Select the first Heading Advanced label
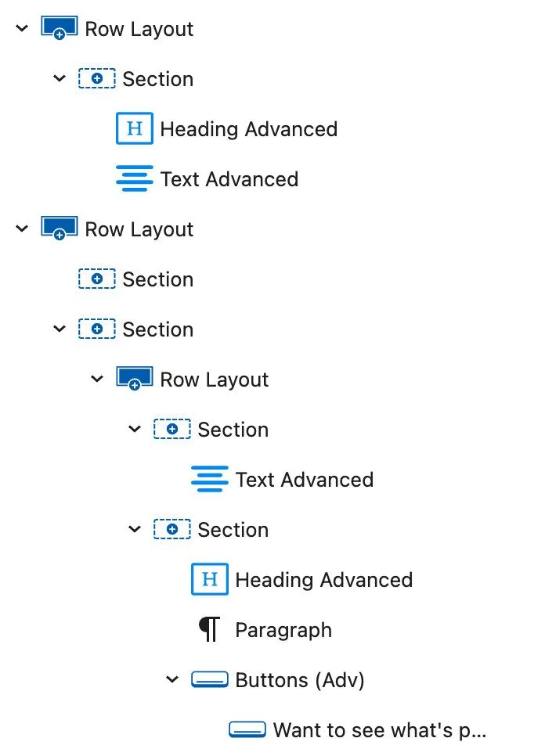The width and height of the screenshot is (545, 756). pyautogui.click(x=249, y=129)
